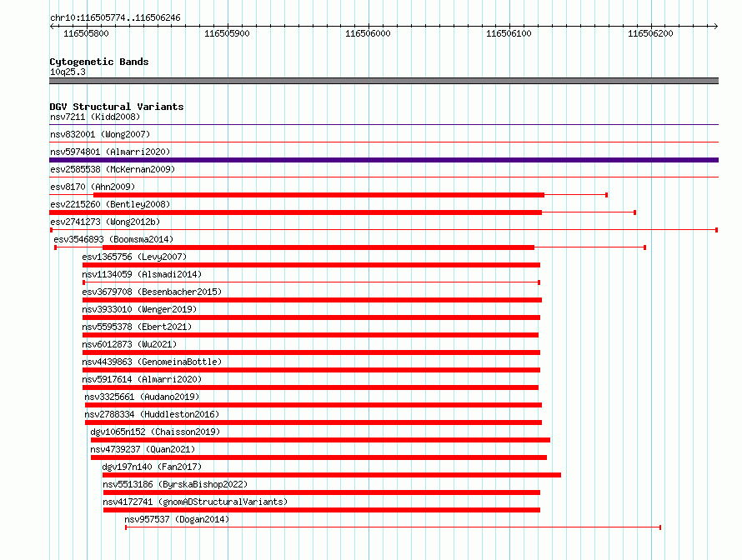Open the nsv832001 (Wong2007) label
742x560 pixels.
click(x=100, y=134)
